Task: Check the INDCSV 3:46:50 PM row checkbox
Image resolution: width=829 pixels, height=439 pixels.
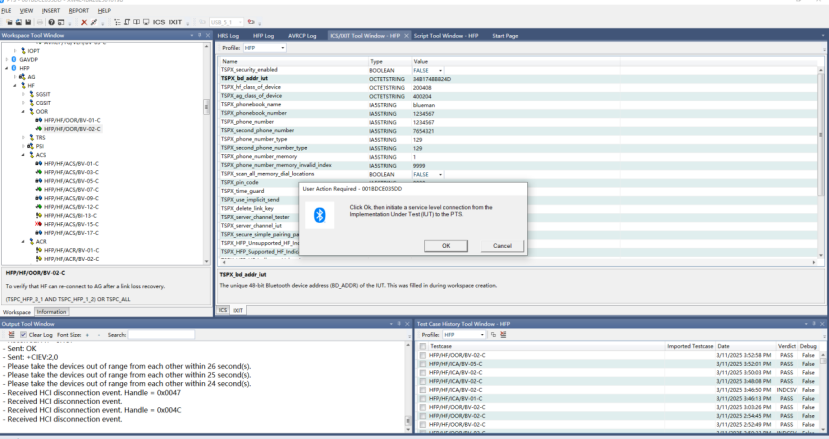Action: coord(423,390)
